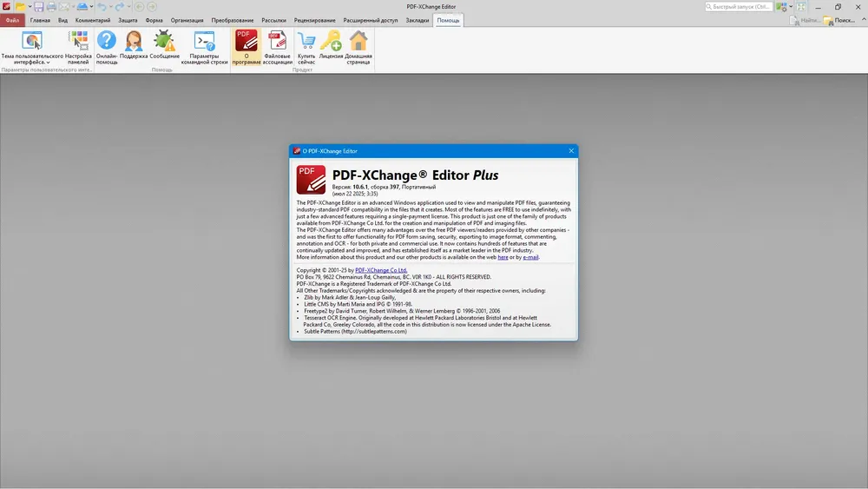Image resolution: width=868 pixels, height=489 pixels.
Task: Click the PDF-XChange Co Ltd. copyright link
Action: [x=381, y=271]
